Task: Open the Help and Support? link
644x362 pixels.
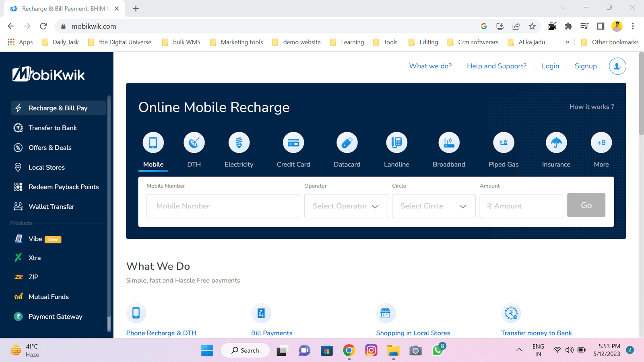Action: coord(497,66)
